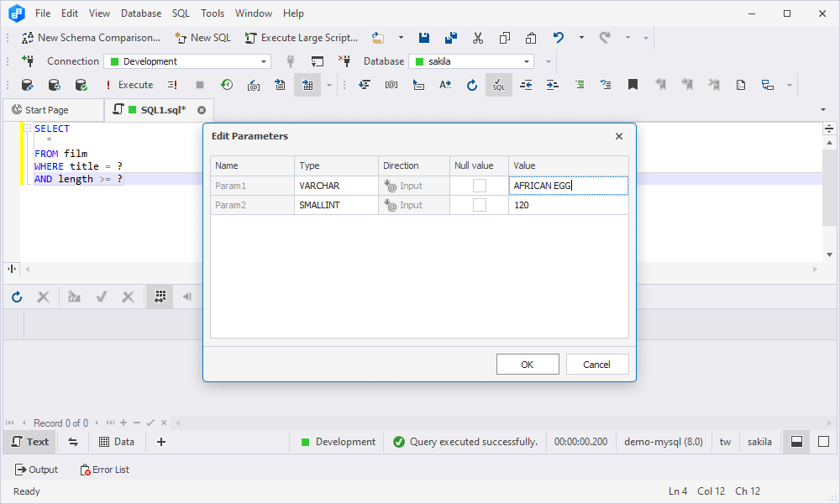Select the SMALLINT type cell for Param2
This screenshot has width=840, height=504.
336,205
